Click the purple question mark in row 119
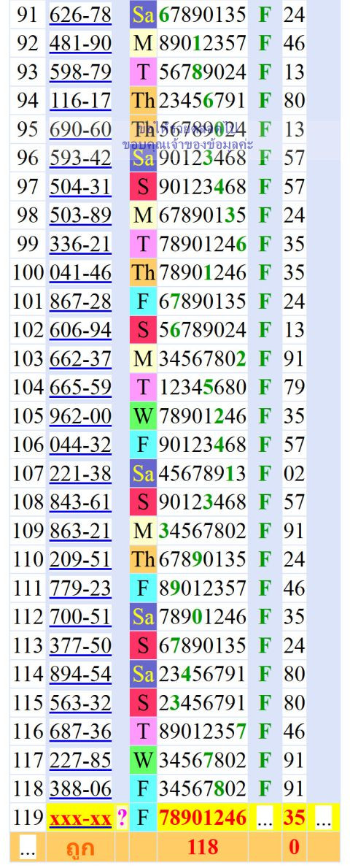 [x=122, y=818]
